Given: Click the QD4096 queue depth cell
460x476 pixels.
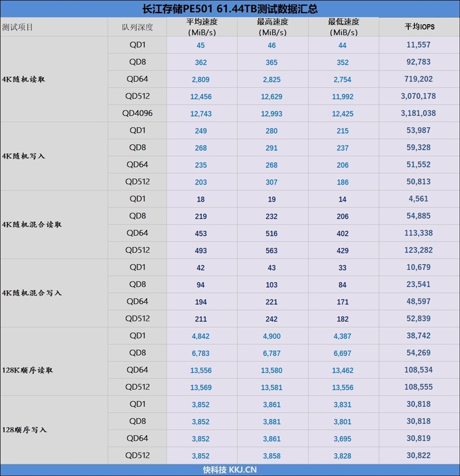Looking at the screenshot, I should pos(137,113).
